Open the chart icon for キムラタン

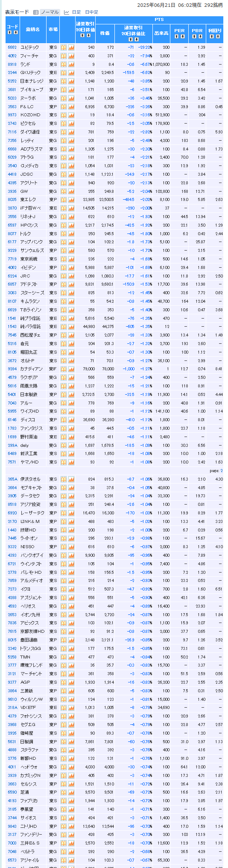pos(71,301)
